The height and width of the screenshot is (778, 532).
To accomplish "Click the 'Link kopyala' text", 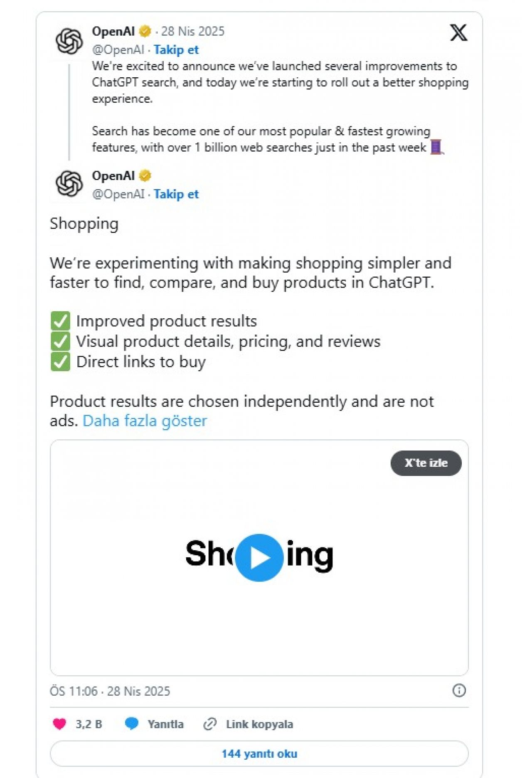I will point(259,724).
